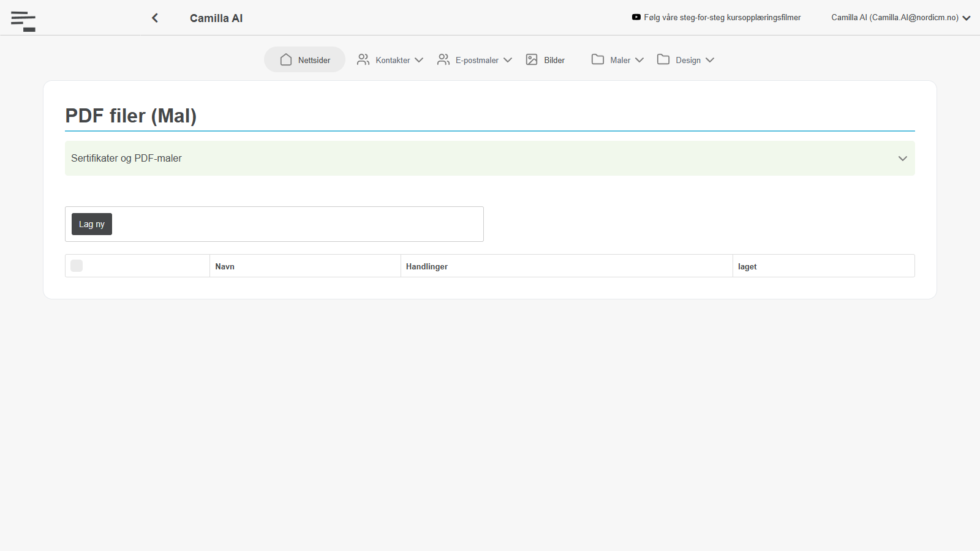The width and height of the screenshot is (980, 551).
Task: Open the Maler menu label
Action: click(620, 60)
